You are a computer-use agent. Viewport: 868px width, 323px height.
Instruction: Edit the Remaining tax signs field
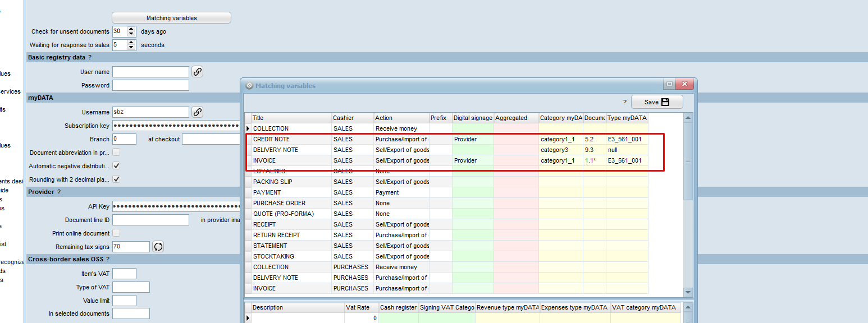[131, 247]
